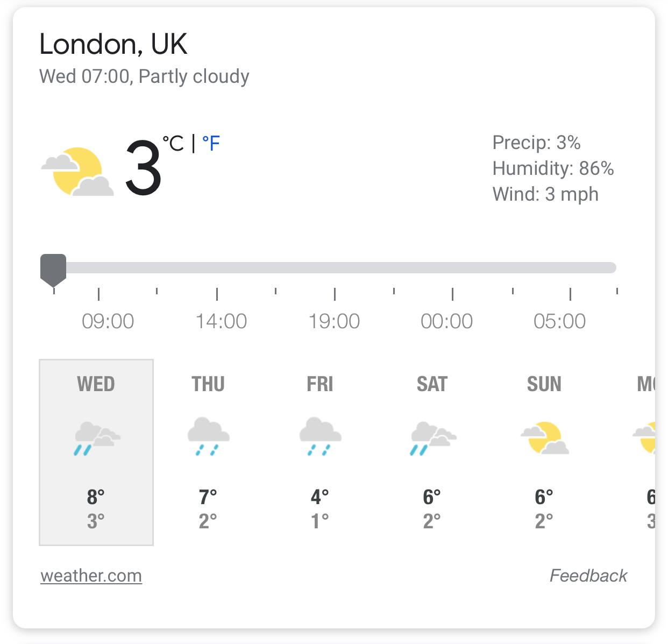Click Saturday's rainy cloud icon
The height and width of the screenshot is (644, 668).
point(432,438)
